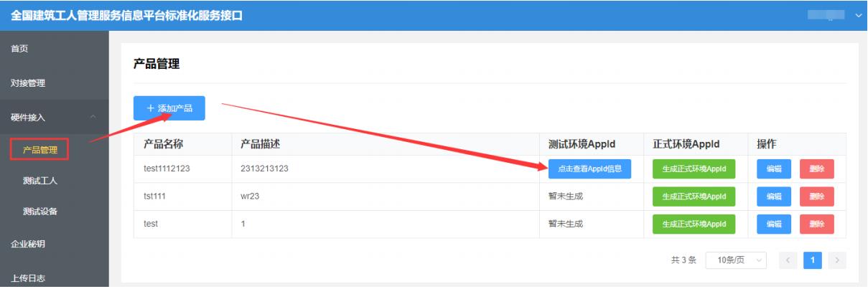The image size is (868, 289).
Task: Open 首页 in the sidebar
Action: (x=19, y=49)
